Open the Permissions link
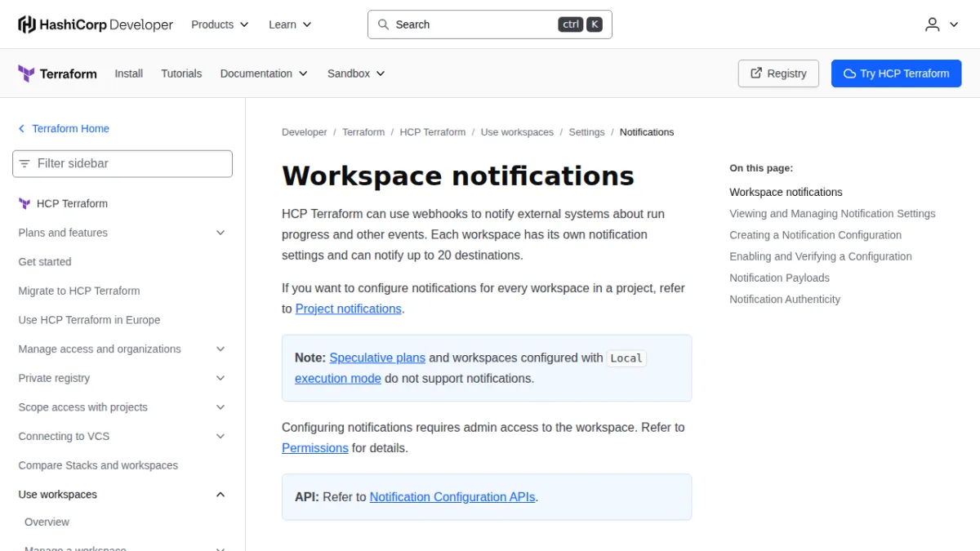This screenshot has width=980, height=551. point(315,448)
